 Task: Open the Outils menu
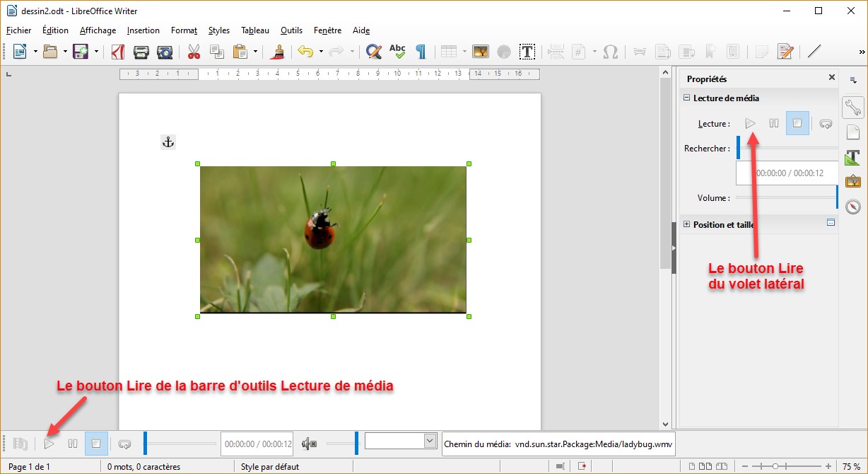pyautogui.click(x=291, y=30)
